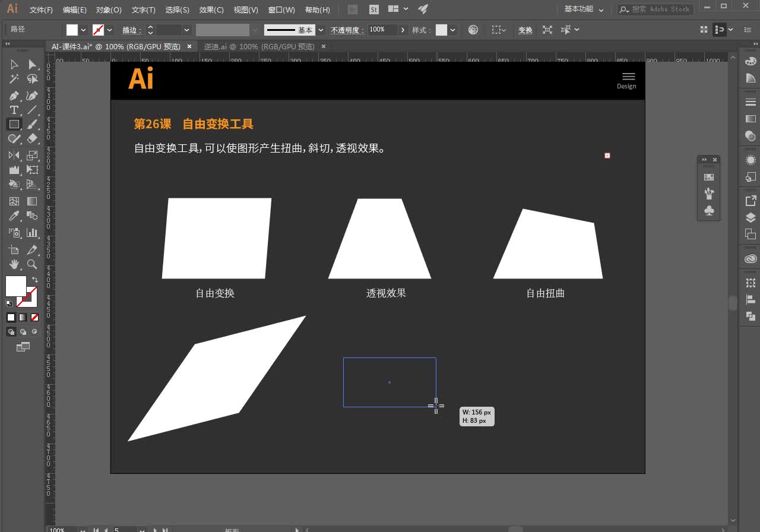Open the stroke weight dropdown
Screen dimensions: 760x532
pyautogui.click(x=186, y=30)
